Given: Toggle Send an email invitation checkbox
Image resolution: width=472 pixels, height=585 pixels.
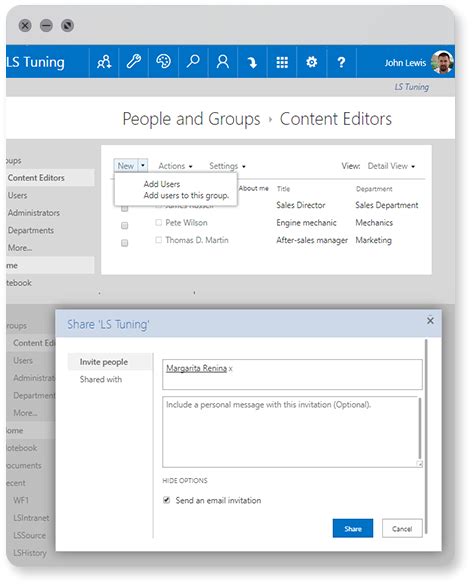Looking at the screenshot, I should 166,500.
